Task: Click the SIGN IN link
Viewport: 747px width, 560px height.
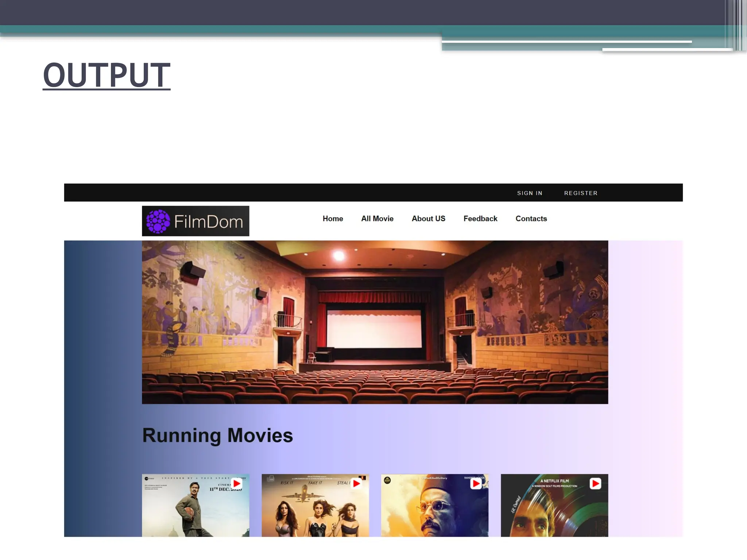Action: [x=530, y=193]
